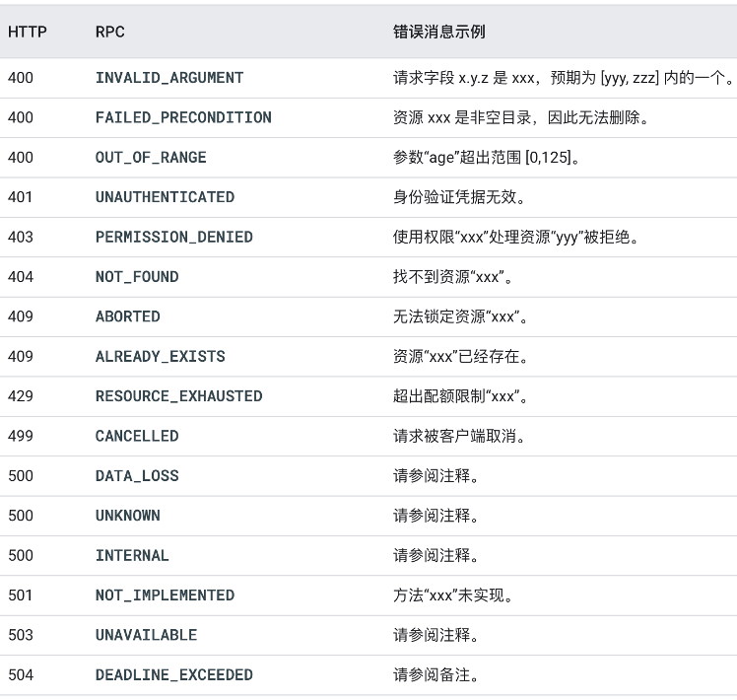Image resolution: width=737 pixels, height=700 pixels.
Task: Click the 504 HTTP status cell
Action: pos(21,675)
